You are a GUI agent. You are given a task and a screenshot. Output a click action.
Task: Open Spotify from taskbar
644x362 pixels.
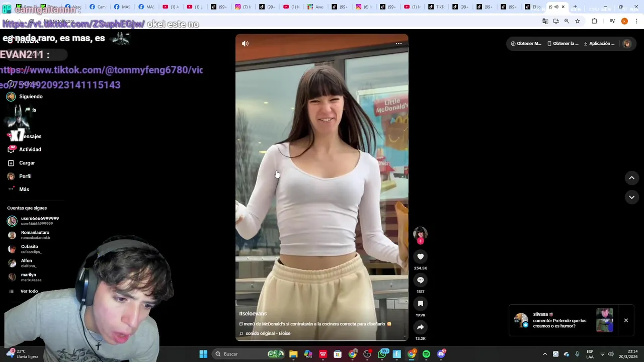(x=426, y=354)
